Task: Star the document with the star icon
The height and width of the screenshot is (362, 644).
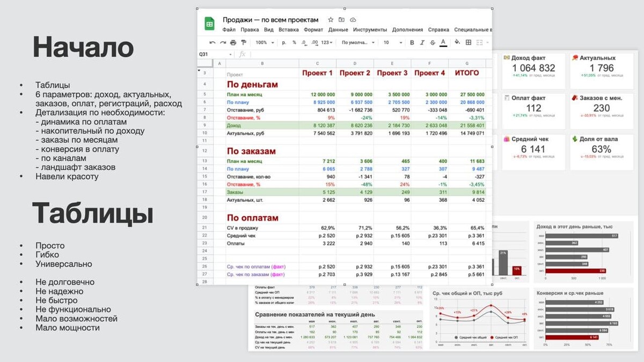Action: click(331, 20)
